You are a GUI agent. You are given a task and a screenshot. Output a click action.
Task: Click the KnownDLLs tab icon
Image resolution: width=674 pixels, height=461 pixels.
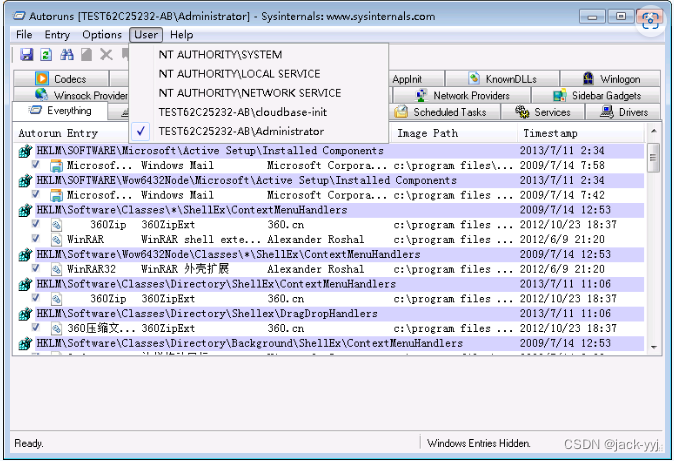474,78
